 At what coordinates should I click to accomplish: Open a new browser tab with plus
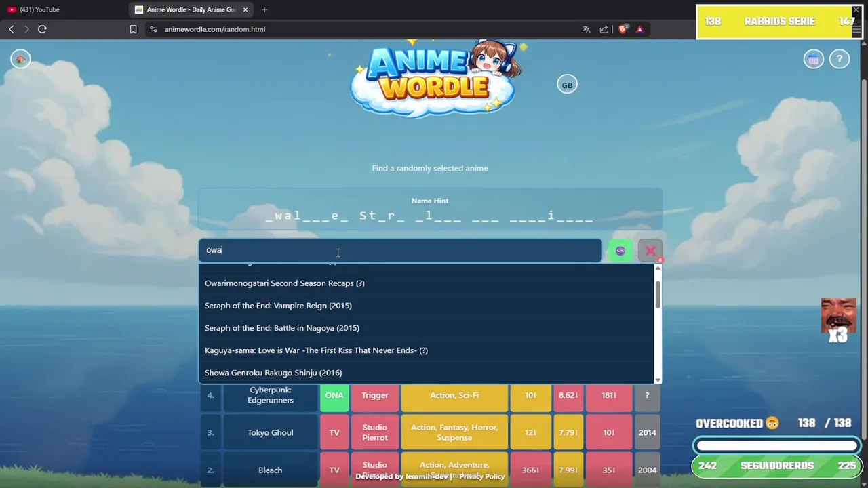click(x=264, y=9)
